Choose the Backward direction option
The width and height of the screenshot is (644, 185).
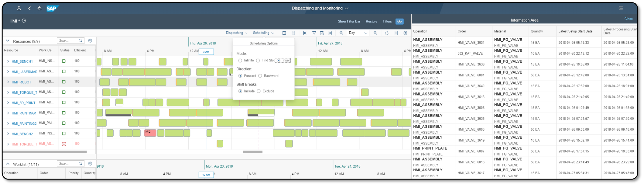pos(260,76)
